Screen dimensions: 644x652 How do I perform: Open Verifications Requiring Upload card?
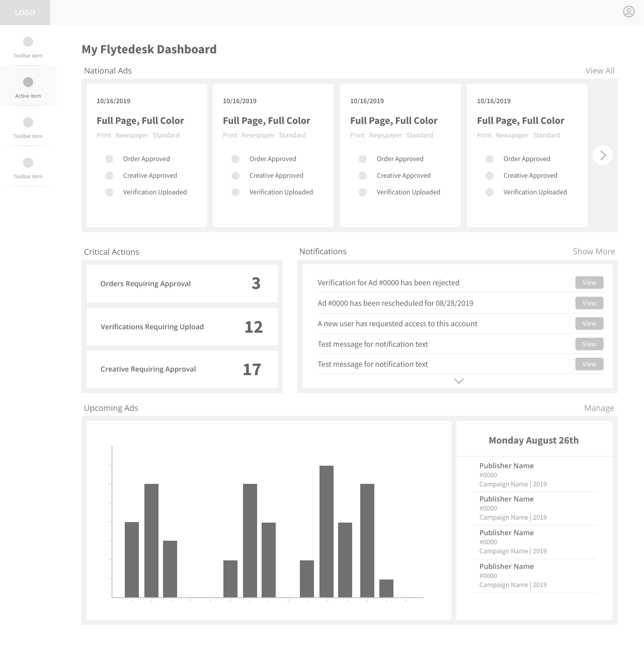tap(182, 326)
